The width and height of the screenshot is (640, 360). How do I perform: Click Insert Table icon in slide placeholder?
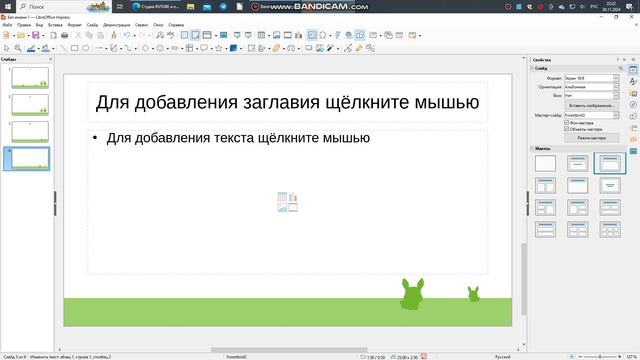point(282,197)
